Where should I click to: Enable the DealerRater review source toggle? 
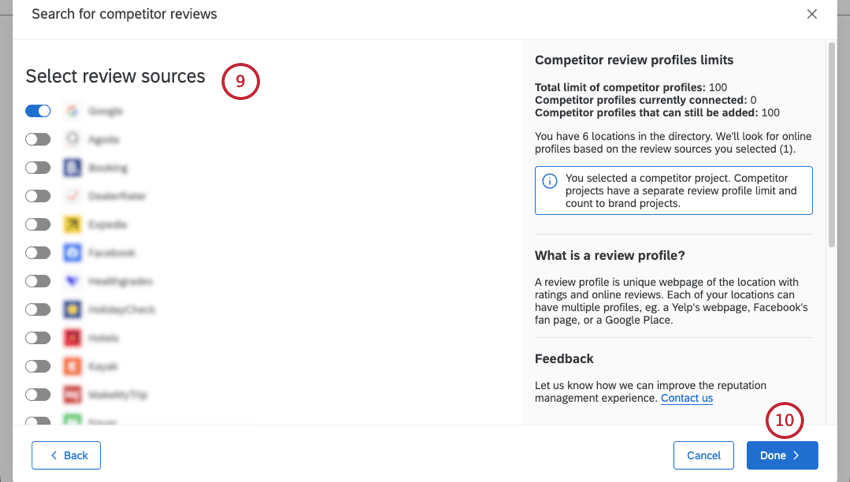(38, 196)
